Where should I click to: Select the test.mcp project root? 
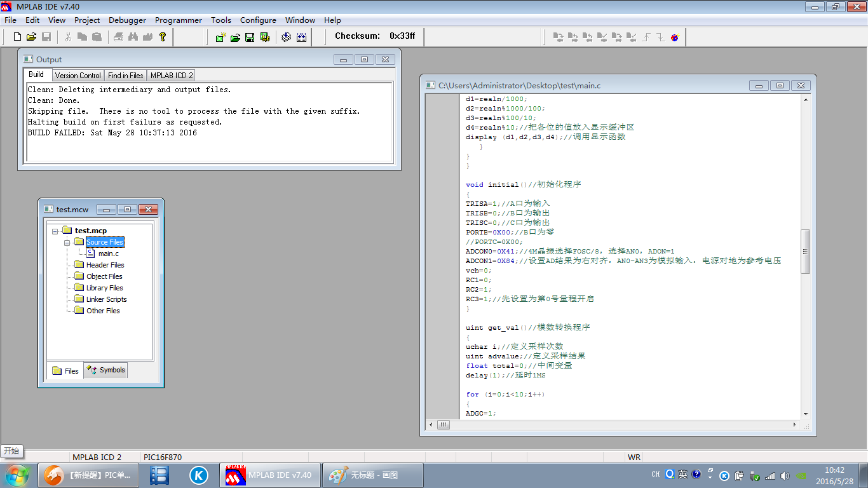tap(91, 231)
